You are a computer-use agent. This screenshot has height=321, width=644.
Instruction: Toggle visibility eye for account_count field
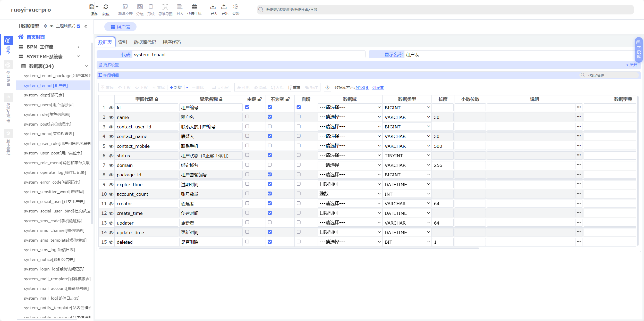pyautogui.click(x=111, y=194)
